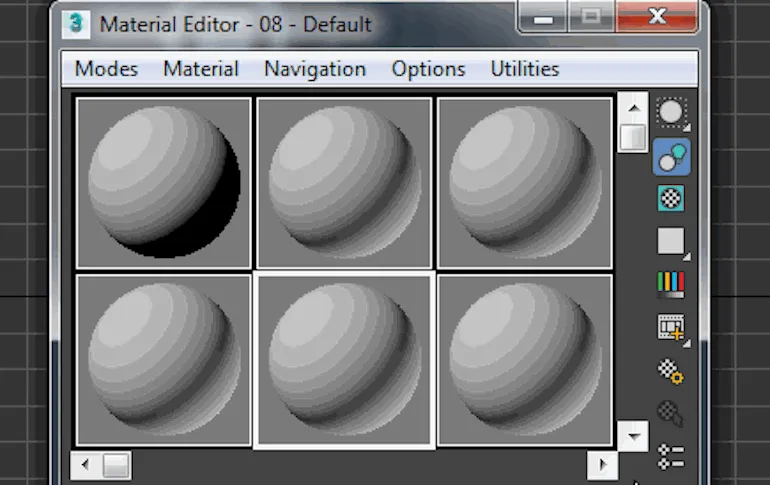Viewport: 770px width, 485px height.
Task: Open the Material/Map Navigator icon
Action: tap(671, 457)
